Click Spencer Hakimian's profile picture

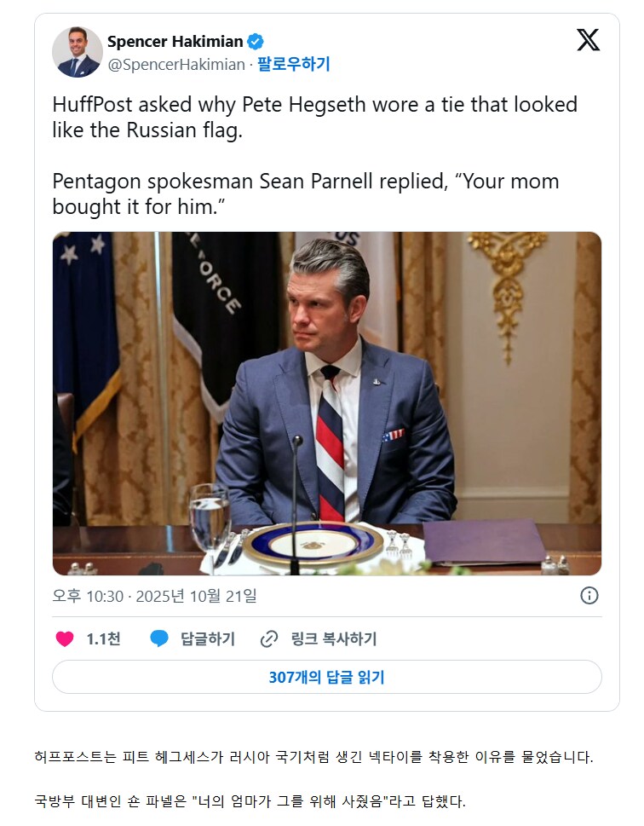tap(78, 48)
